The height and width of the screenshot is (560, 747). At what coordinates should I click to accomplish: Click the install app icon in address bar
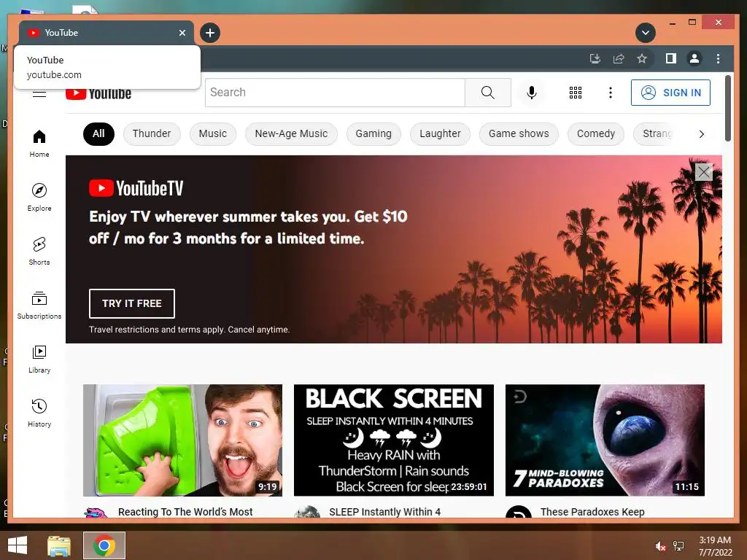click(595, 58)
